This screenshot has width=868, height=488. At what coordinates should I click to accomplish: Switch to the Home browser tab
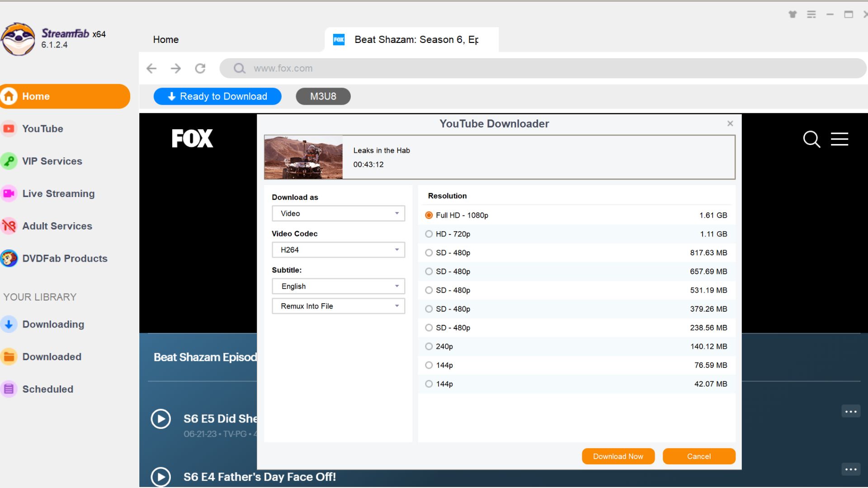(165, 39)
